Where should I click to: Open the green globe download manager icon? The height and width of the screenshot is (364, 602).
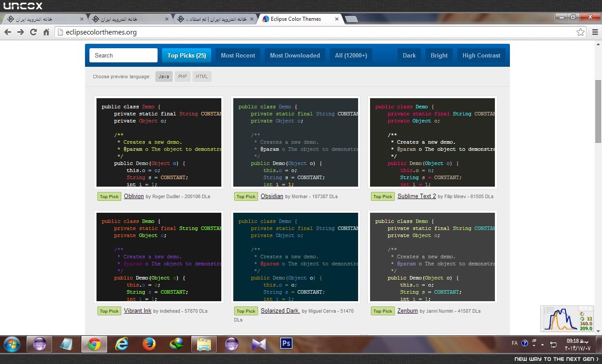tap(176, 344)
